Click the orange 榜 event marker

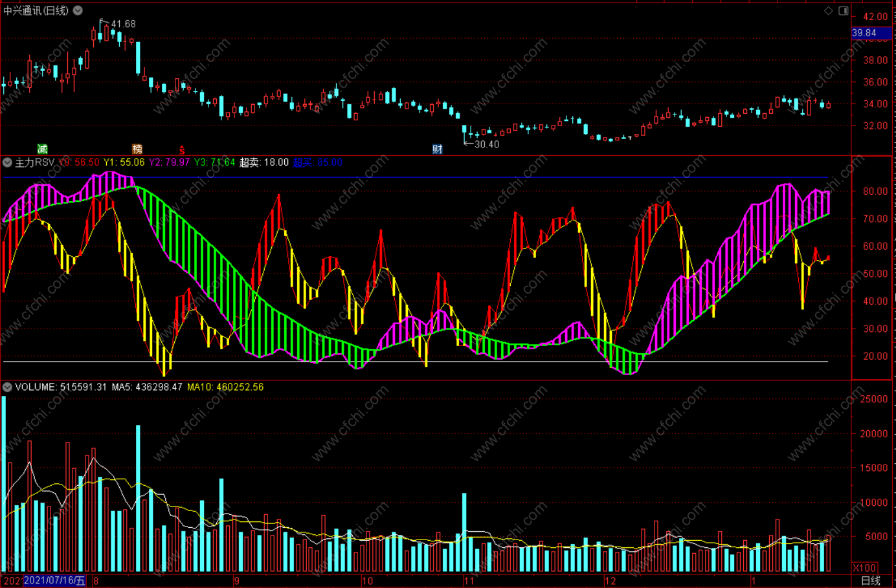click(137, 149)
